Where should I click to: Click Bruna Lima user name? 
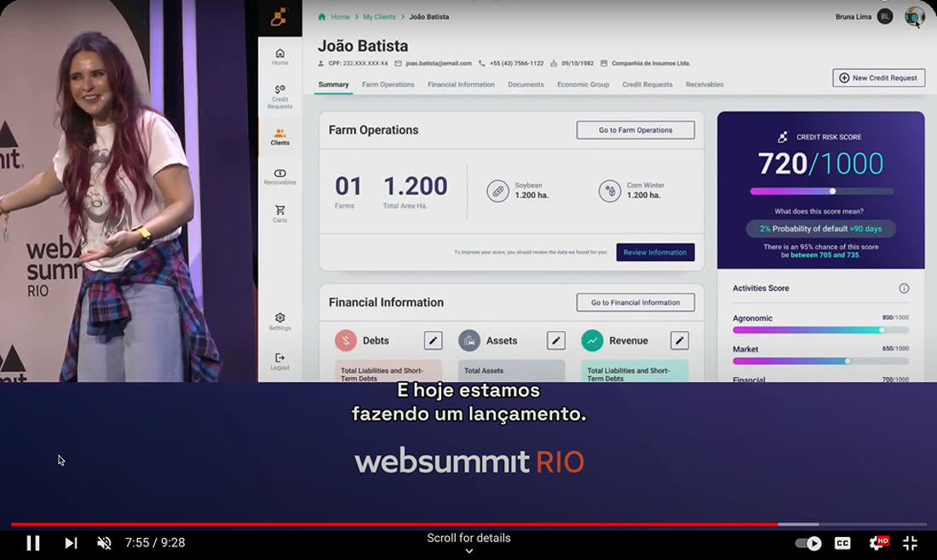coord(853,17)
